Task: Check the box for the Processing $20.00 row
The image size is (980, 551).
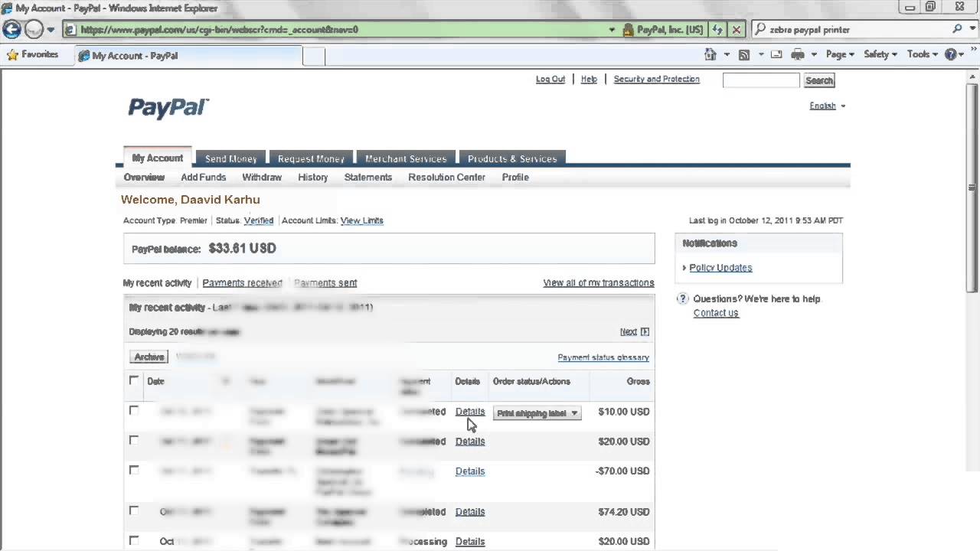Action: point(134,540)
